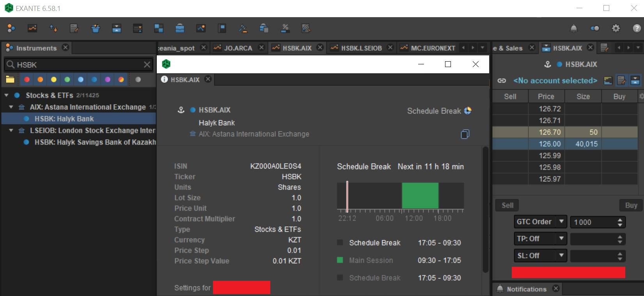Open the up-down arrows module in toolbar
Image resolution: width=644 pixels, height=296 pixels.
(x=53, y=28)
